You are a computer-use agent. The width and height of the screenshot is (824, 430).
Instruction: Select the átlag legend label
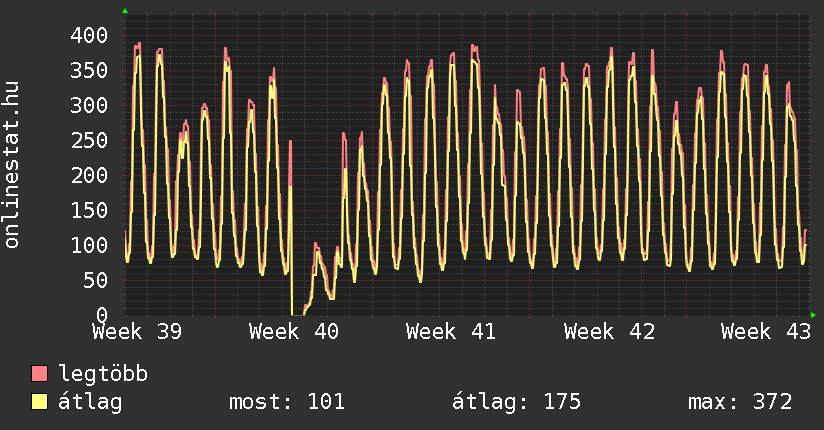tap(90, 403)
